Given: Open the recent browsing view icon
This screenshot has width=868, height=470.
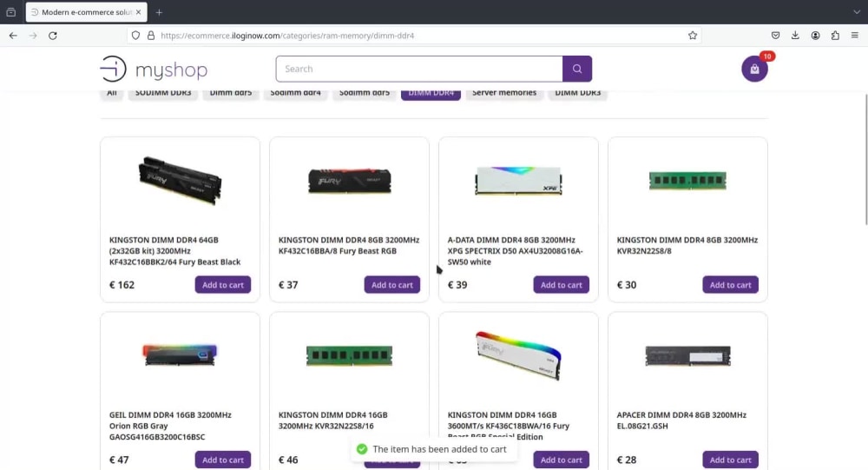Looking at the screenshot, I should [11, 11].
